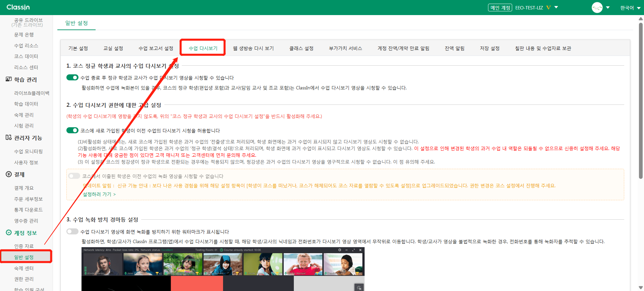Select the 수업 다시보기 tab
This screenshot has height=291, width=644.
click(x=203, y=48)
